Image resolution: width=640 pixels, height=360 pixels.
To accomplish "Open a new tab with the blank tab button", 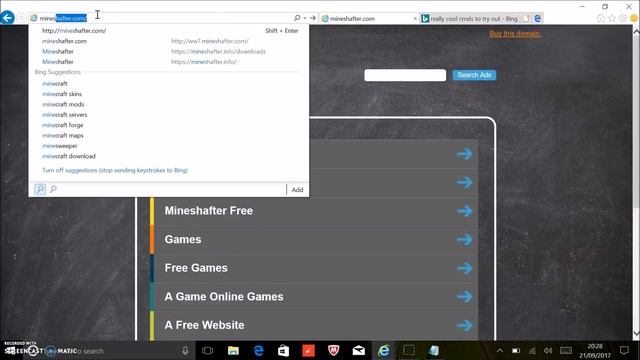I will point(527,18).
